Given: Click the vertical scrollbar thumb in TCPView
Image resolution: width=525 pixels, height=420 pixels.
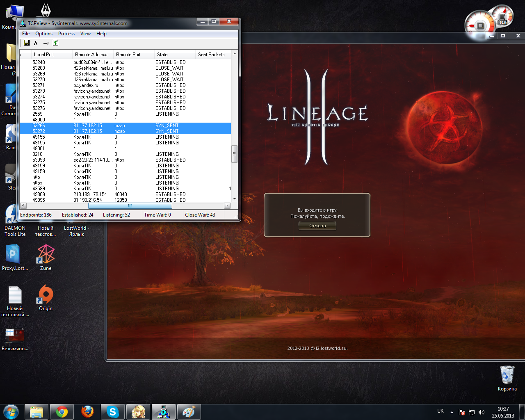Looking at the screenshot, I should pyautogui.click(x=235, y=154).
